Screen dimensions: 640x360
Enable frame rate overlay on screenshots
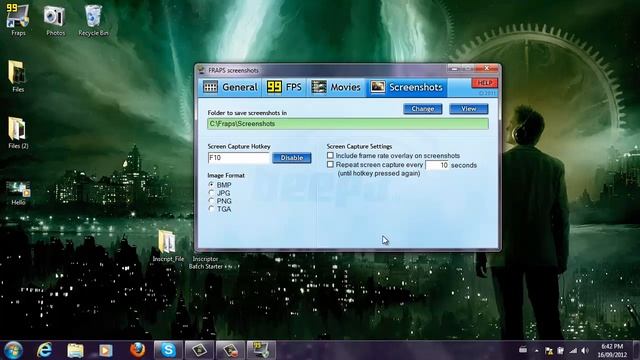coord(330,156)
